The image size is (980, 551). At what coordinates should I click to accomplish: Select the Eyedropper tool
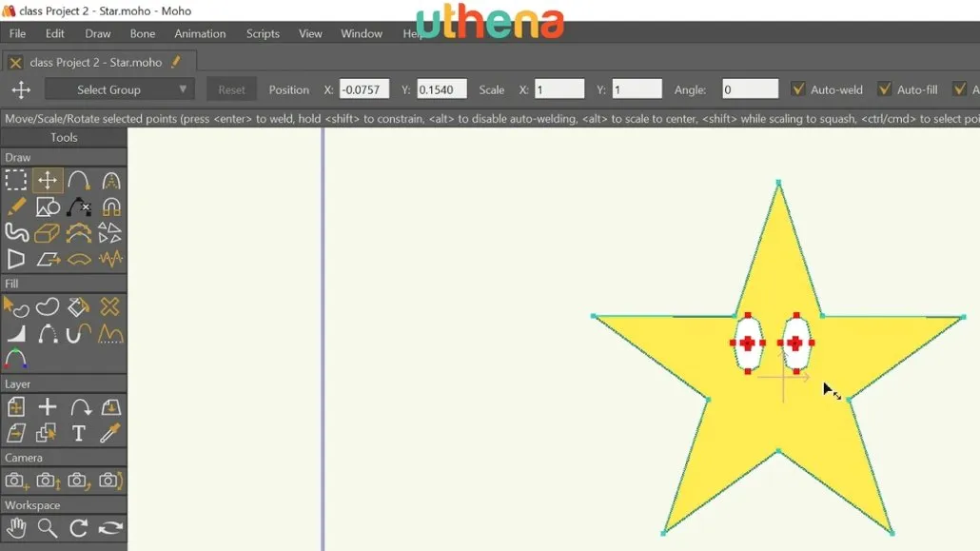pyautogui.click(x=110, y=433)
